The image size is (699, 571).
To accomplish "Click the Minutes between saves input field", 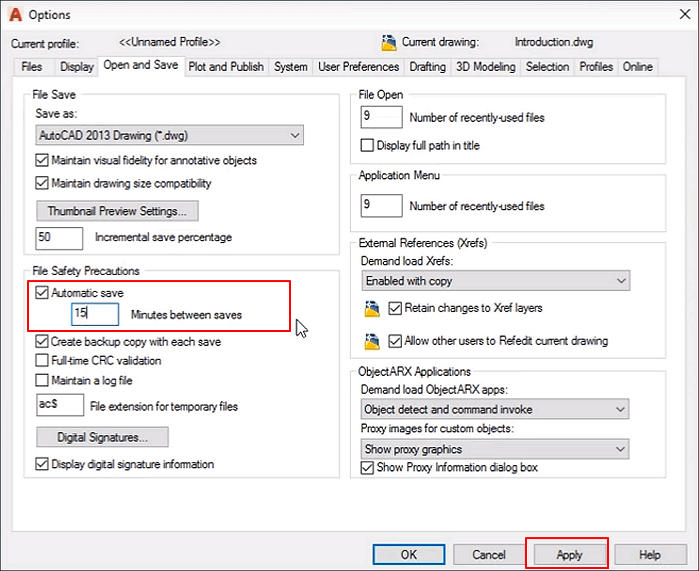I will [x=95, y=314].
